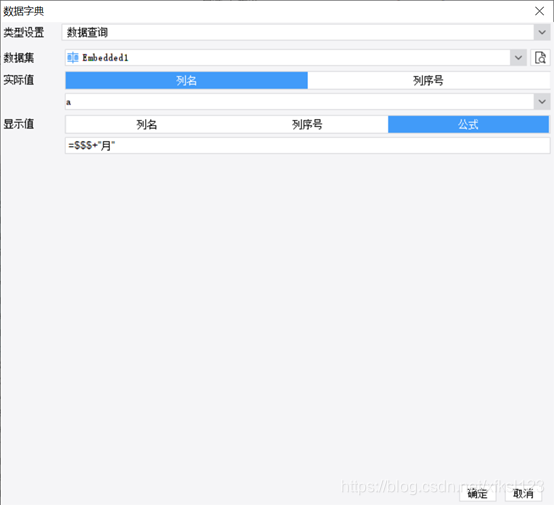Image resolution: width=554 pixels, height=505 pixels.
Task: Open the 类型设置 dropdown arrow
Action: coord(542,33)
